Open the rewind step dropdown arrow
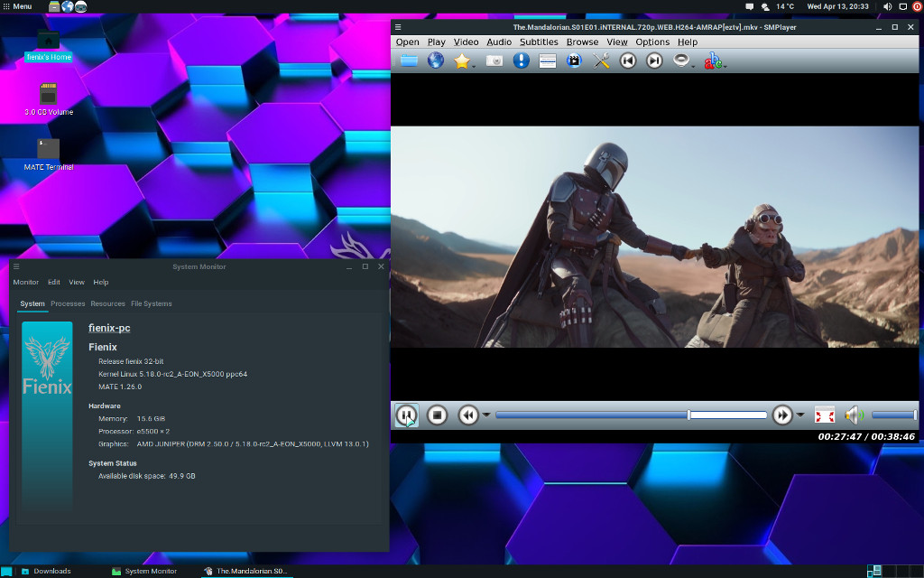Image resolution: width=924 pixels, height=578 pixels. pyautogui.click(x=486, y=415)
